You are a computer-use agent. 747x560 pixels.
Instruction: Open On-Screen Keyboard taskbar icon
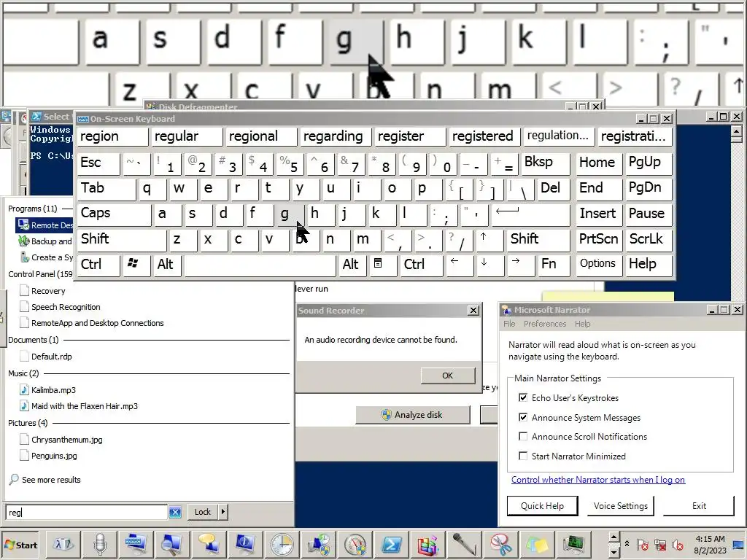[x=136, y=544]
